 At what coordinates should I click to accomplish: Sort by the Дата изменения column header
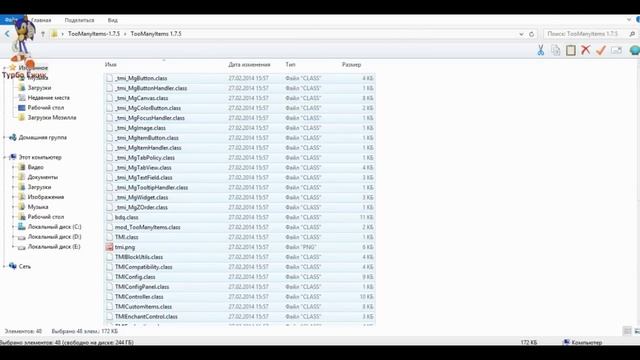(249, 64)
